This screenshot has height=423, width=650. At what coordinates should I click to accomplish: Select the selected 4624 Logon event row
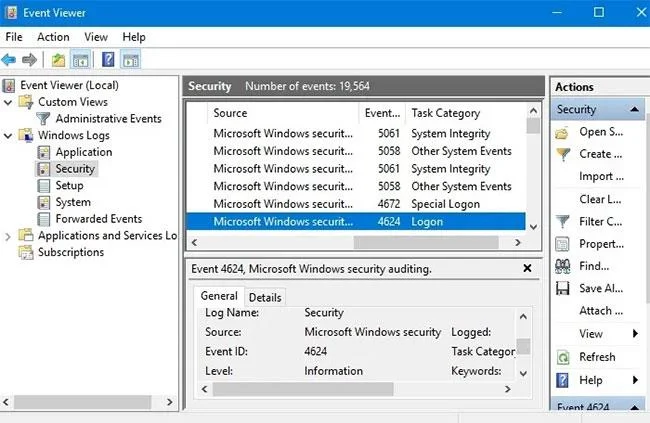[356, 222]
